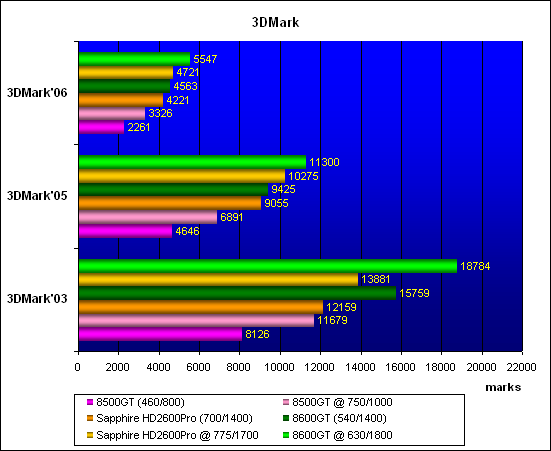The image size is (551, 451).
Task: Click the value label 2261
Action: point(139,127)
